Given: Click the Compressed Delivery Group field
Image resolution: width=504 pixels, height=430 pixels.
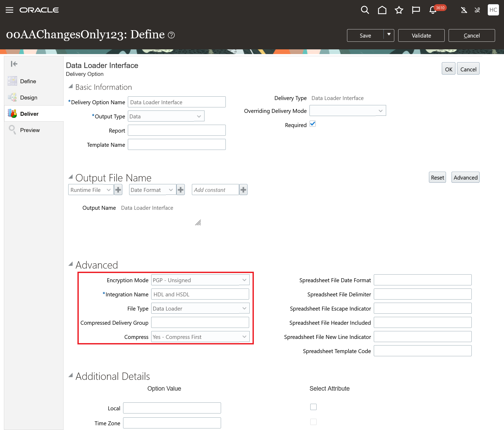Looking at the screenshot, I should (200, 323).
